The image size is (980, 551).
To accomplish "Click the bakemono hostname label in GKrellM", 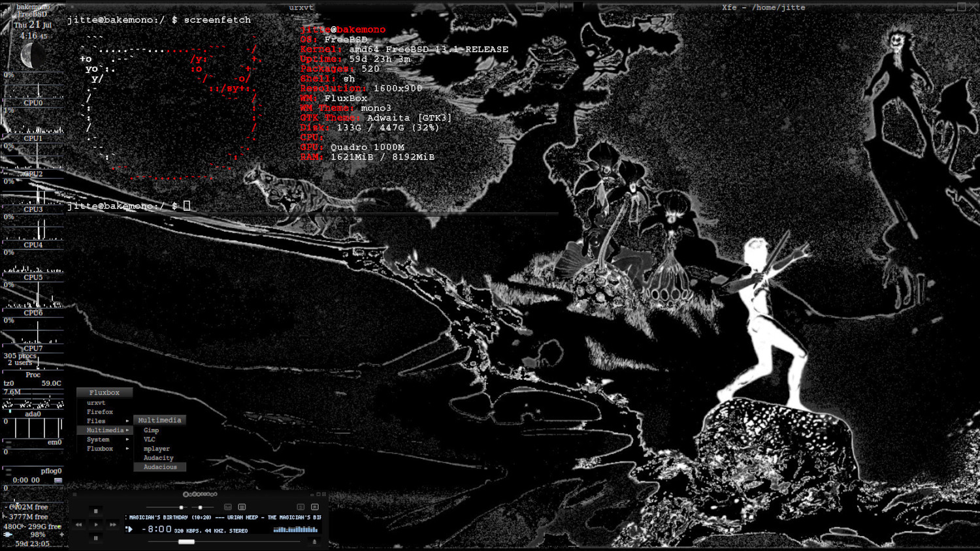I will coord(33,7).
